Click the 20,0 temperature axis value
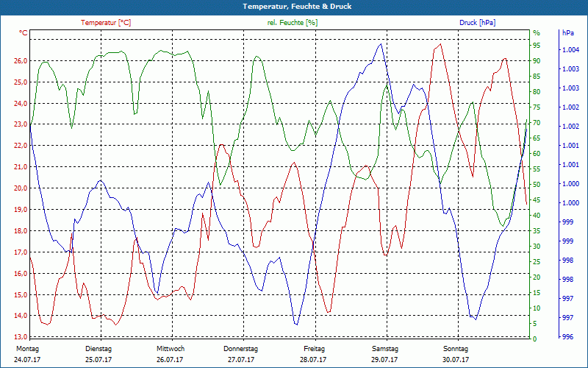Screen dimensions: 588x368 21,188
